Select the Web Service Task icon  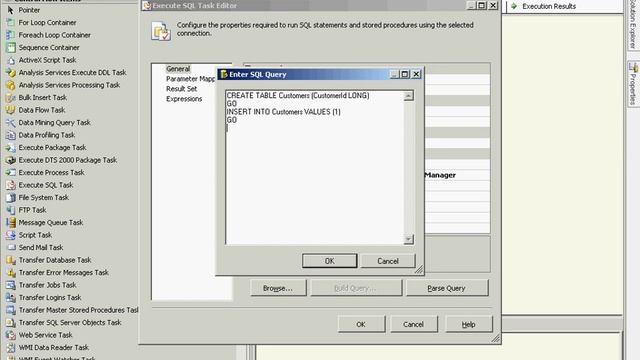pos(11,335)
